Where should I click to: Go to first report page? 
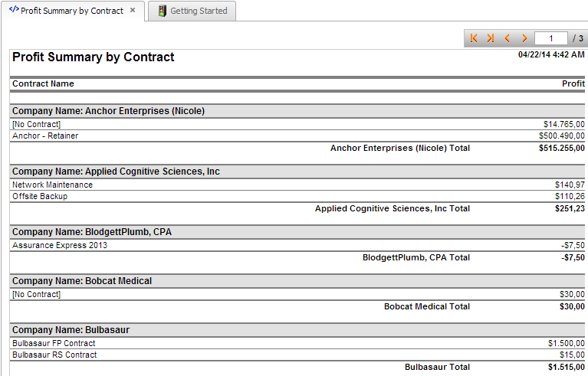tap(474, 38)
